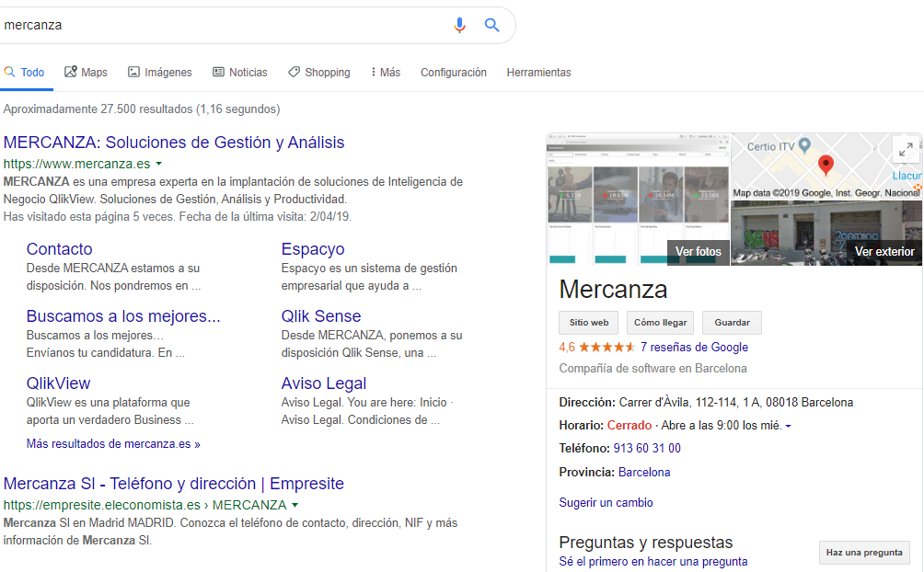Click the orange star rating
The height and width of the screenshot is (572, 924).
607,347
